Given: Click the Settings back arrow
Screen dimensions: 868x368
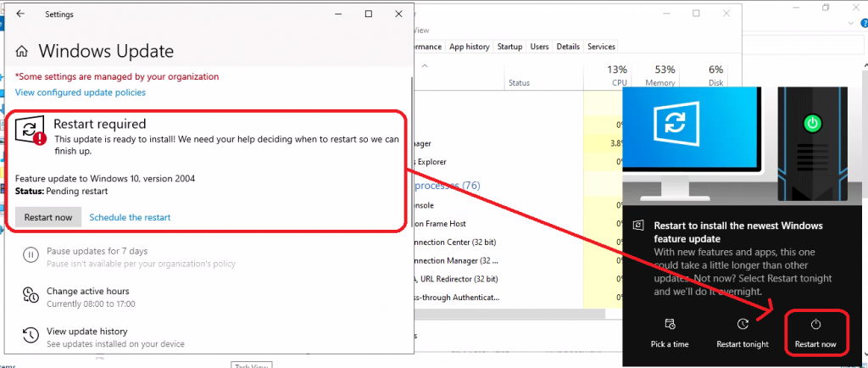Looking at the screenshot, I should coord(20,14).
